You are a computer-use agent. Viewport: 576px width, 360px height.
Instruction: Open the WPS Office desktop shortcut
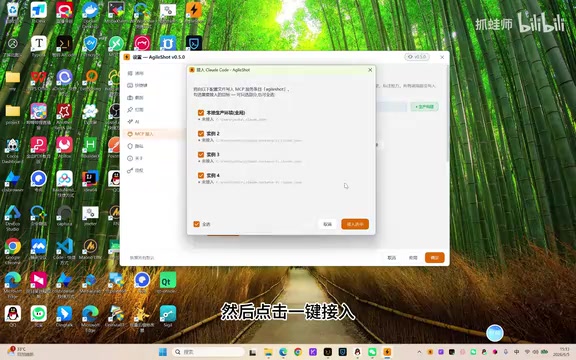click(39, 80)
